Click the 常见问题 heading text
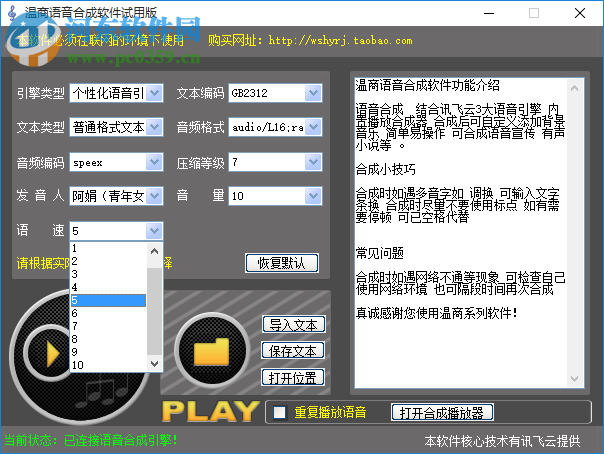 tap(380, 253)
